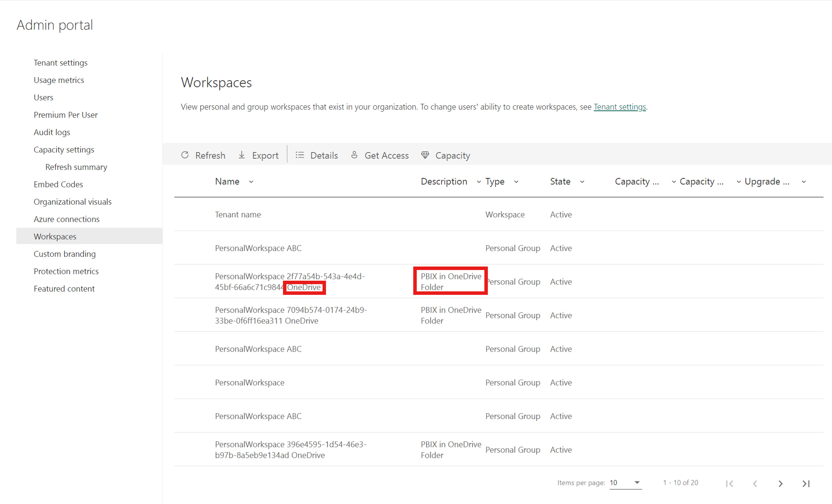Select Refresh summary under Capacity settings
The width and height of the screenshot is (832, 504).
pyautogui.click(x=76, y=167)
